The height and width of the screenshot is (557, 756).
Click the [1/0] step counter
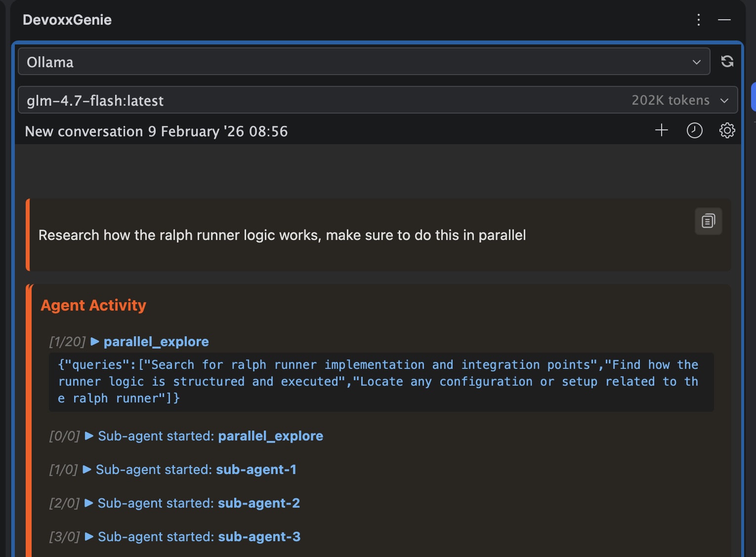click(64, 470)
